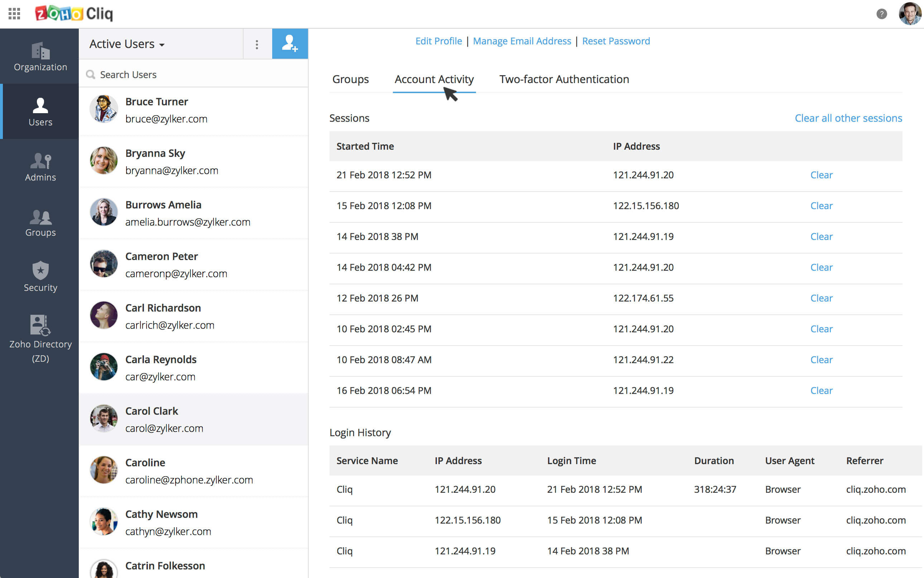This screenshot has width=924, height=578.
Task: Click email amelia.burrows@zylker.com
Action: [188, 222]
